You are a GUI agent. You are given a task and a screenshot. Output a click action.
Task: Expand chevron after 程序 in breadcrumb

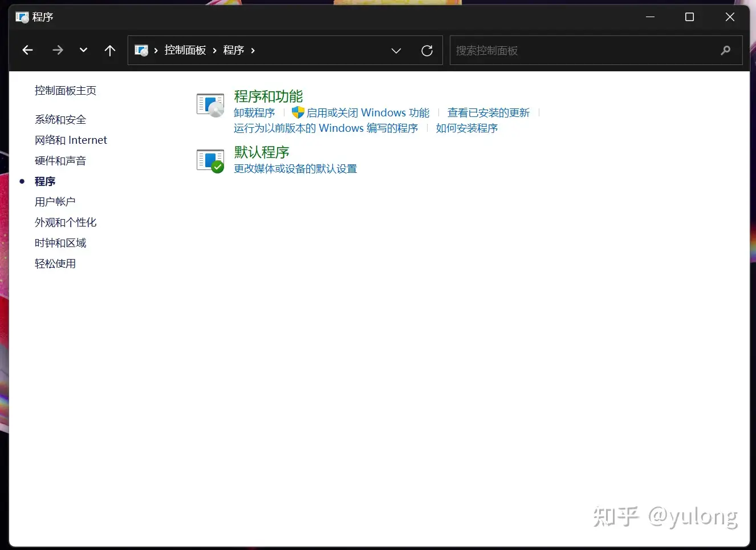pos(253,50)
